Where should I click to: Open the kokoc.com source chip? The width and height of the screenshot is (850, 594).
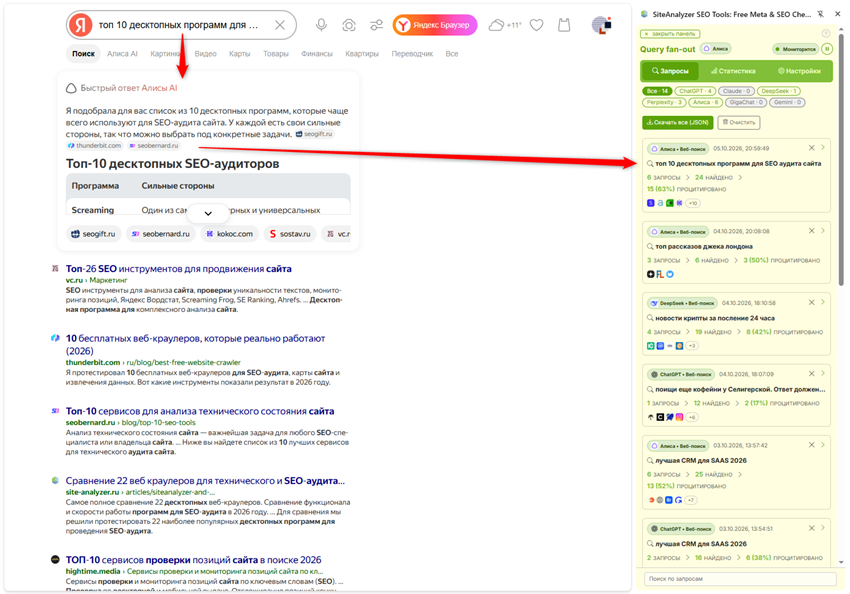(229, 234)
